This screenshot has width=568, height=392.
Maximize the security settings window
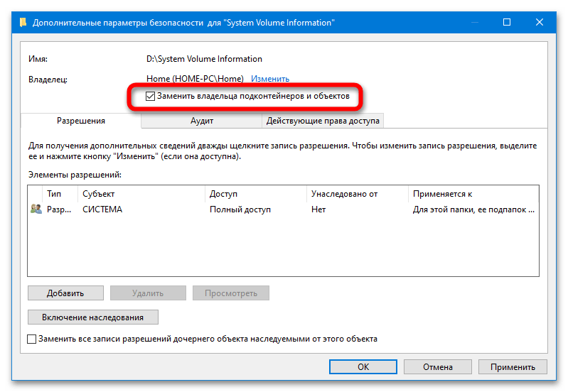click(x=507, y=23)
